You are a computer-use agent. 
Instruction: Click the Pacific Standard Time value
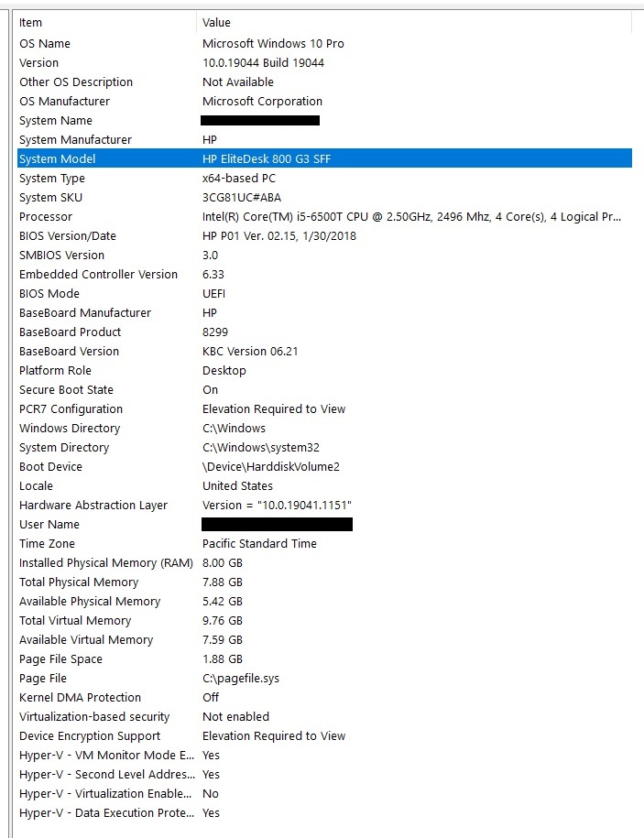[x=259, y=543]
